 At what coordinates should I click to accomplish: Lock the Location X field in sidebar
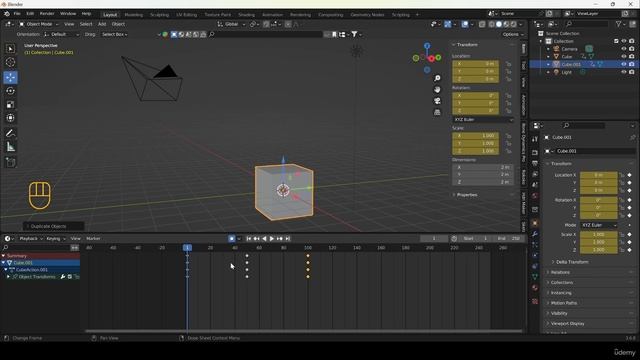click(x=509, y=64)
